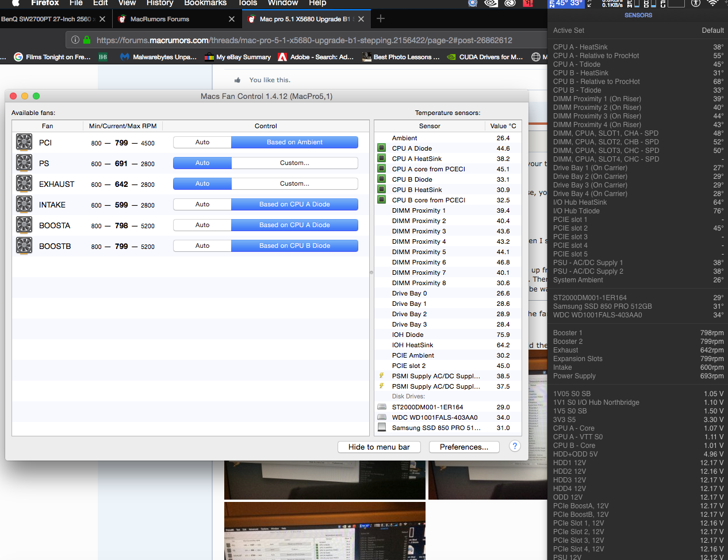Click the 45° 33° temperature menu bar item
Screen dimensions: 728x560
click(566, 3)
